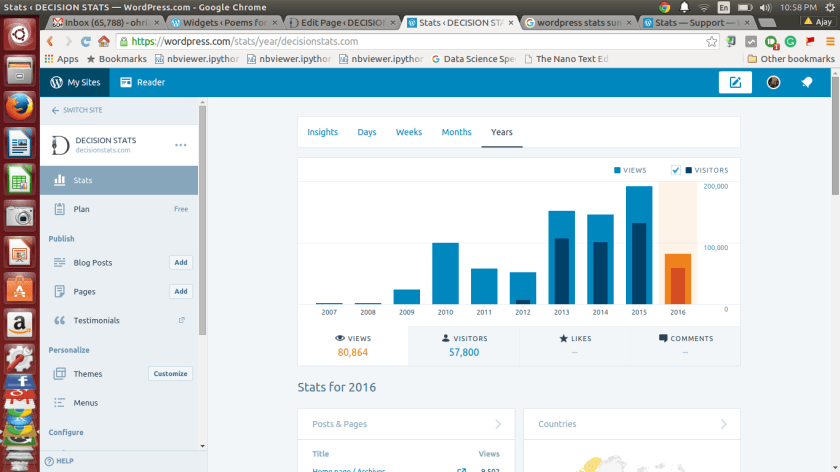Open the My Sites WordPress menu
The image size is (840, 472).
75,83
